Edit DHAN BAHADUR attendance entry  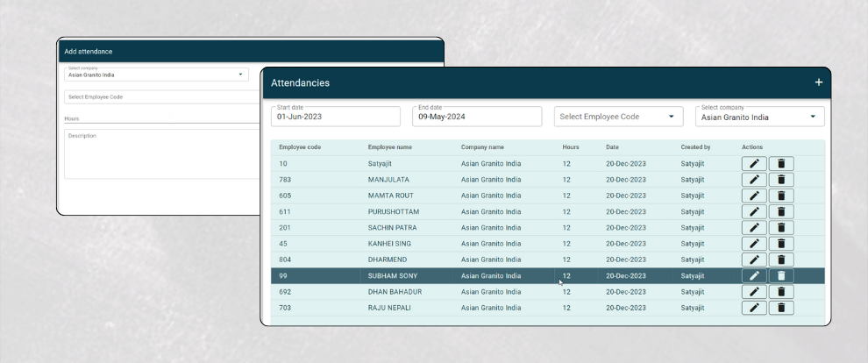[753, 292]
